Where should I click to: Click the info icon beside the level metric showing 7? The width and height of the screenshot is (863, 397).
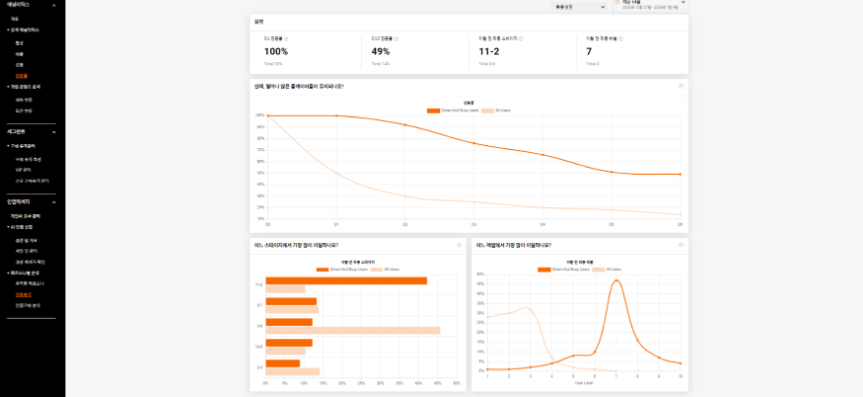coord(621,39)
